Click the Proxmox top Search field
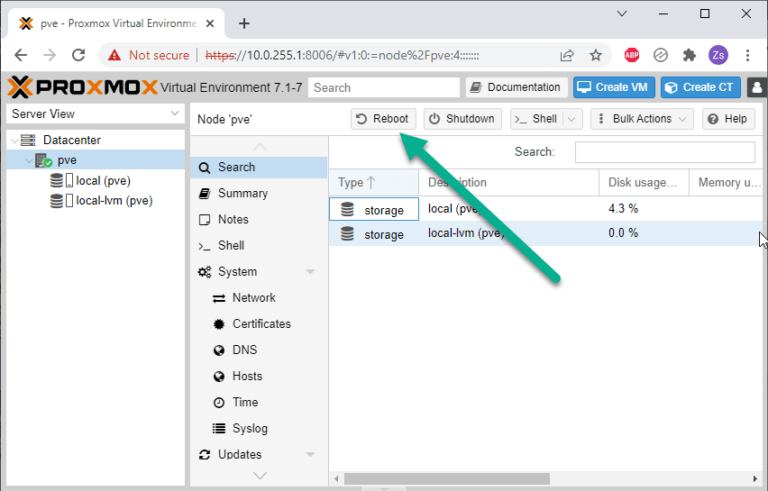The height and width of the screenshot is (491, 768). click(x=384, y=88)
